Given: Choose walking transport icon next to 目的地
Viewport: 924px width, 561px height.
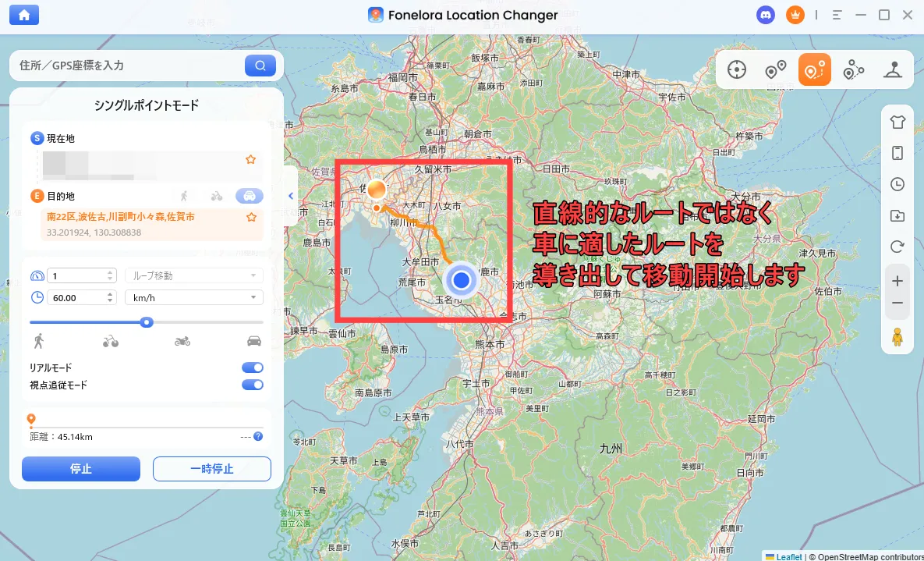Looking at the screenshot, I should click(x=185, y=196).
